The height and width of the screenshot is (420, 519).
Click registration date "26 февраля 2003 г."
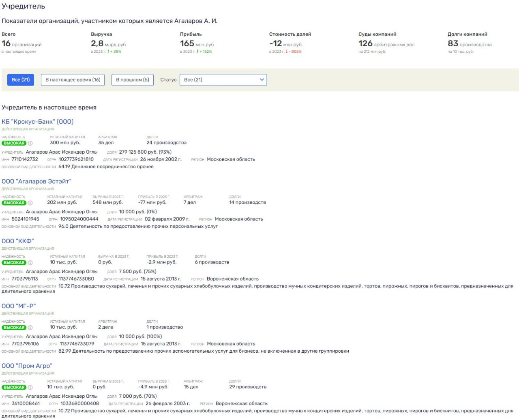click(x=168, y=403)
